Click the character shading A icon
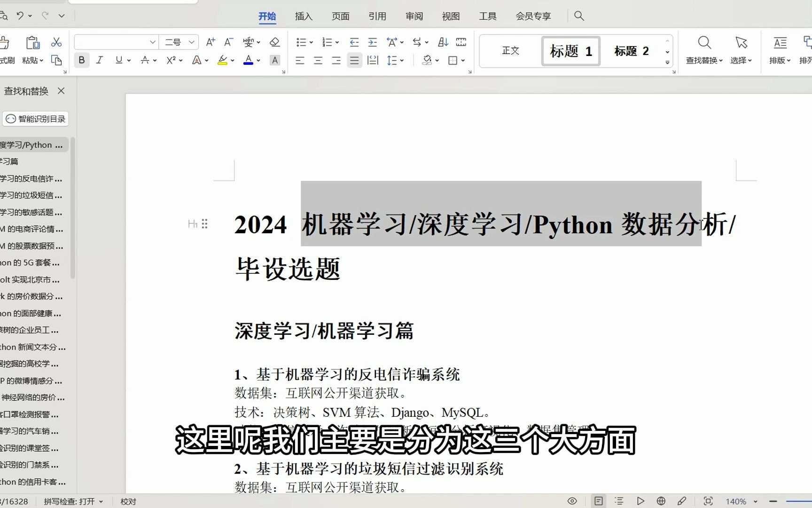This screenshot has width=812, height=508. pos(275,60)
